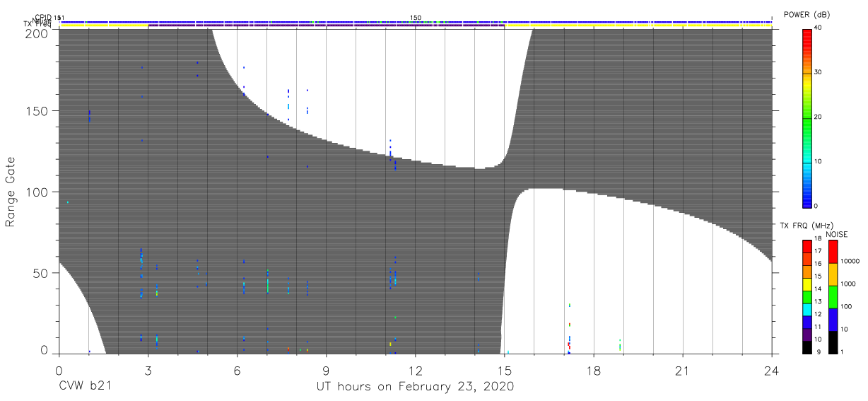Pick the cyan 12–13 MHz TX frequency swatch
The image size is (868, 401).
click(807, 309)
